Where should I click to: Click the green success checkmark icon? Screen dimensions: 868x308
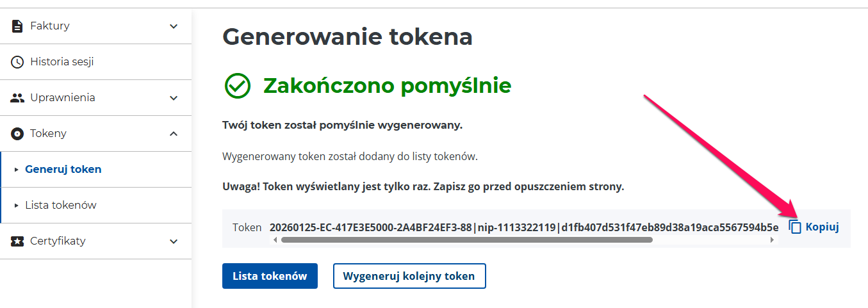pos(237,86)
